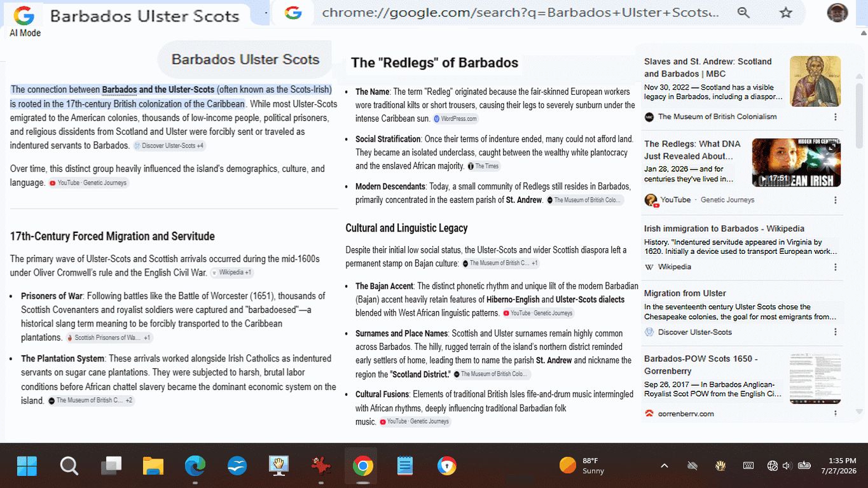Show hidden tray icons with the chevron
Image resolution: width=868 pixels, height=488 pixels.
point(665,466)
